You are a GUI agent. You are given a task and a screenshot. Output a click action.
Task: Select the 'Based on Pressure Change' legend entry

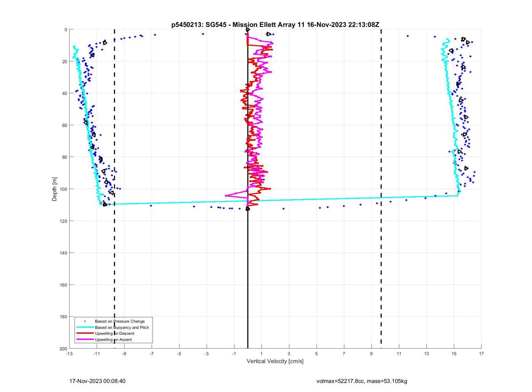pyautogui.click(x=120, y=321)
